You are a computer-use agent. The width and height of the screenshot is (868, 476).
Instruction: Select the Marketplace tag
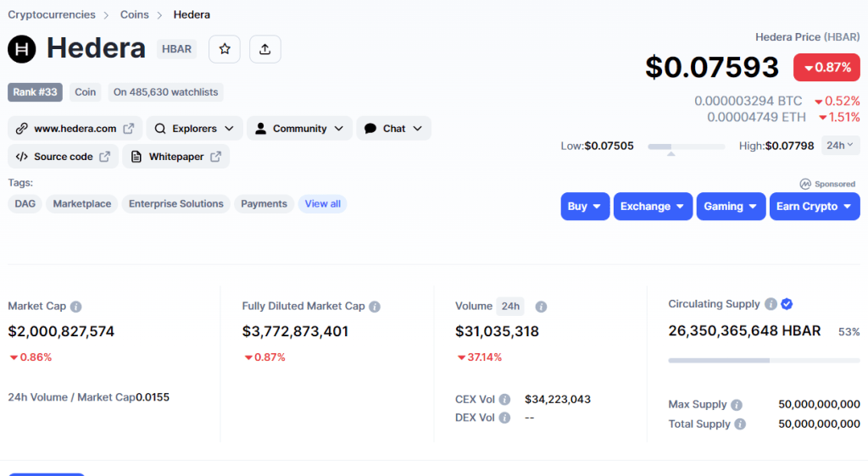pos(82,203)
